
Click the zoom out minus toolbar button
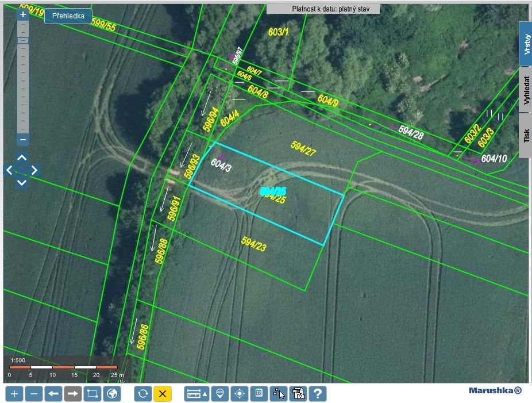(x=34, y=394)
